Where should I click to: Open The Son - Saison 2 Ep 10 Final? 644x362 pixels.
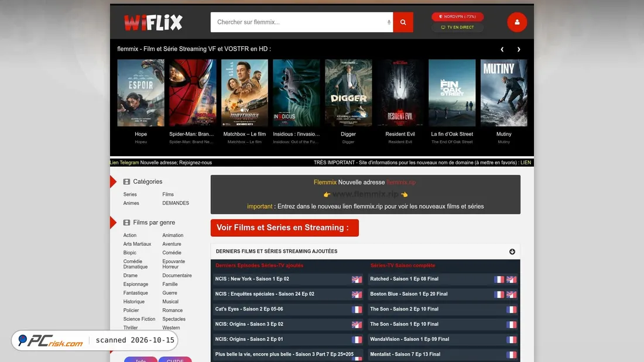(404, 309)
